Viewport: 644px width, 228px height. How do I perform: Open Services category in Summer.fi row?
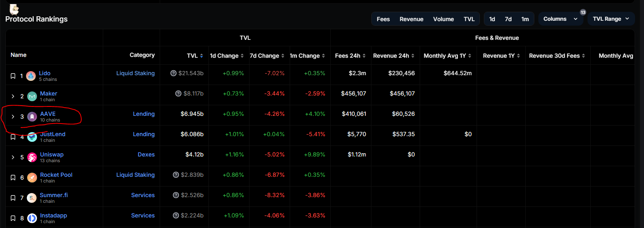tap(143, 195)
